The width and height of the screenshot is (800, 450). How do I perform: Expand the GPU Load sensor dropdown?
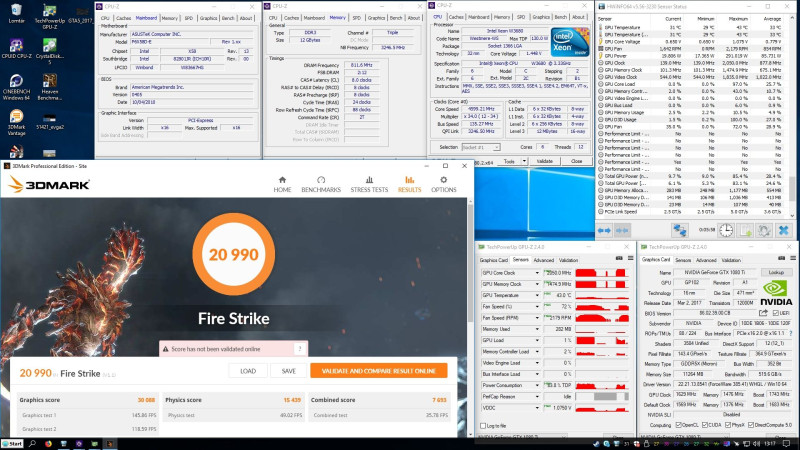coord(537,340)
